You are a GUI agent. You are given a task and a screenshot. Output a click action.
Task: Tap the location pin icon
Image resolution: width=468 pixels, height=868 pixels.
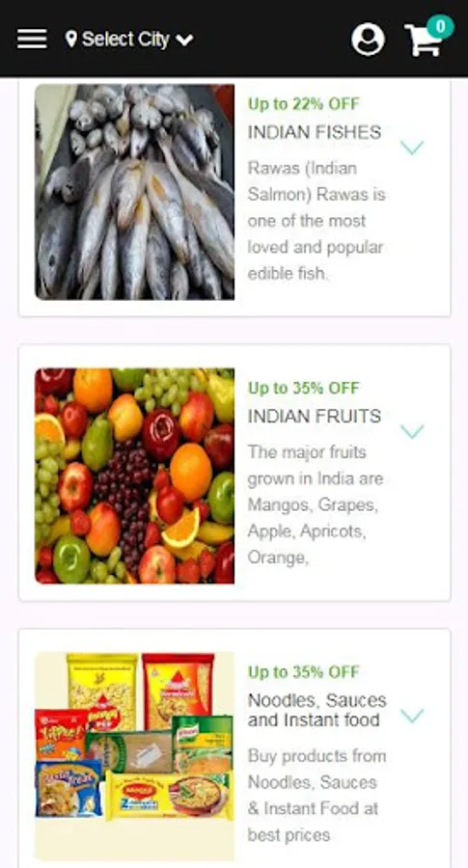pyautogui.click(x=70, y=39)
